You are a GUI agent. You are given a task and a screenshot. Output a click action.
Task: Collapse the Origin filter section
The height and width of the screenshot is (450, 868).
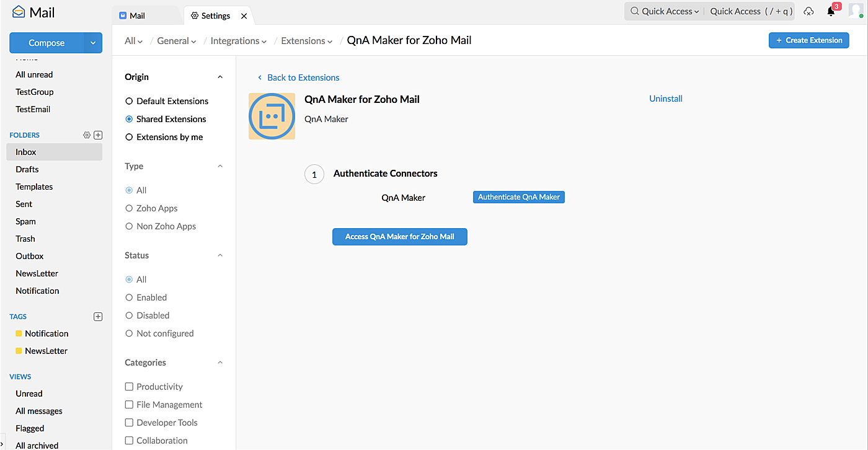[220, 77]
